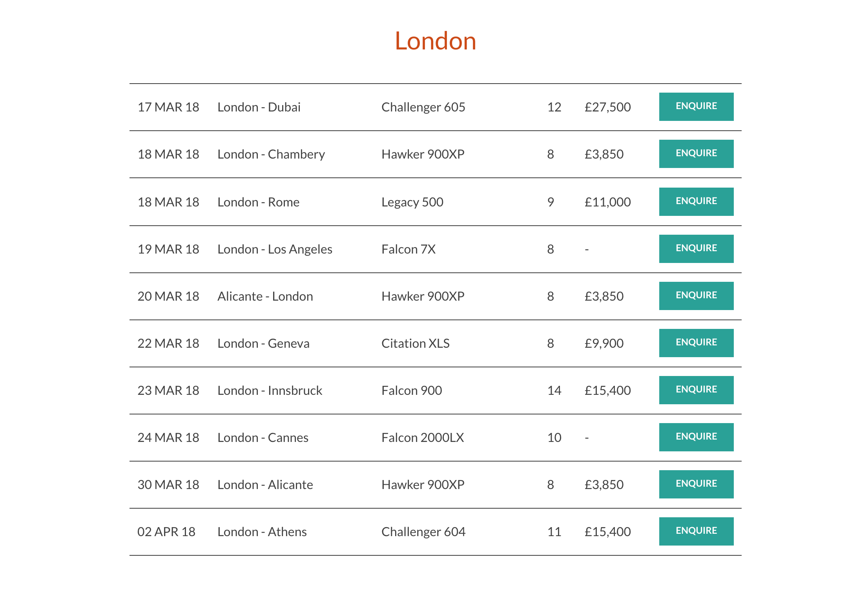
Task: Click the £27,500 price
Action: (x=607, y=107)
